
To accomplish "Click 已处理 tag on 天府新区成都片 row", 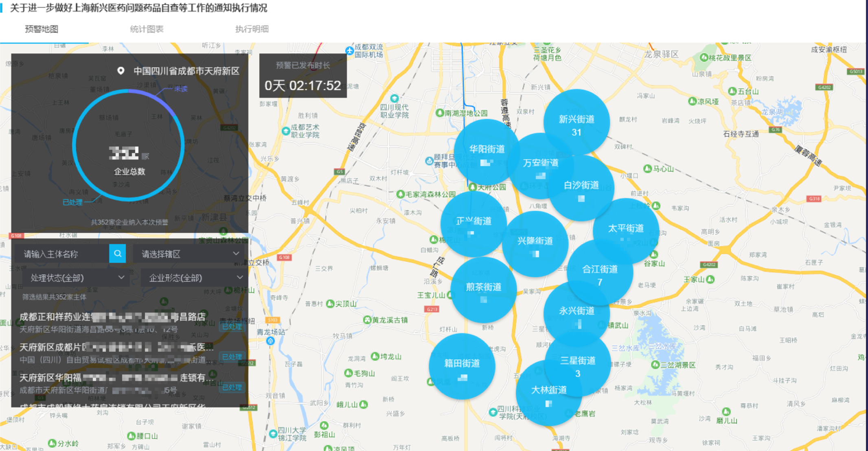I will click(x=232, y=357).
